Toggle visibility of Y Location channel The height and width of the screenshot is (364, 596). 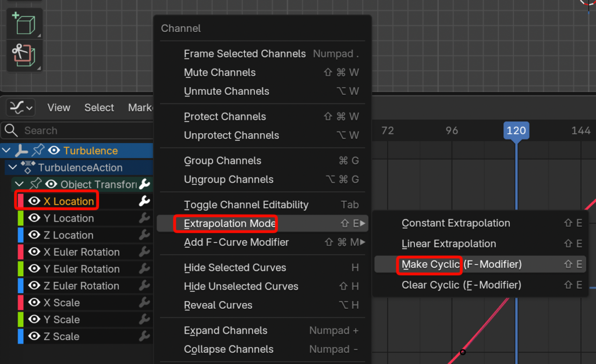pyautogui.click(x=34, y=218)
